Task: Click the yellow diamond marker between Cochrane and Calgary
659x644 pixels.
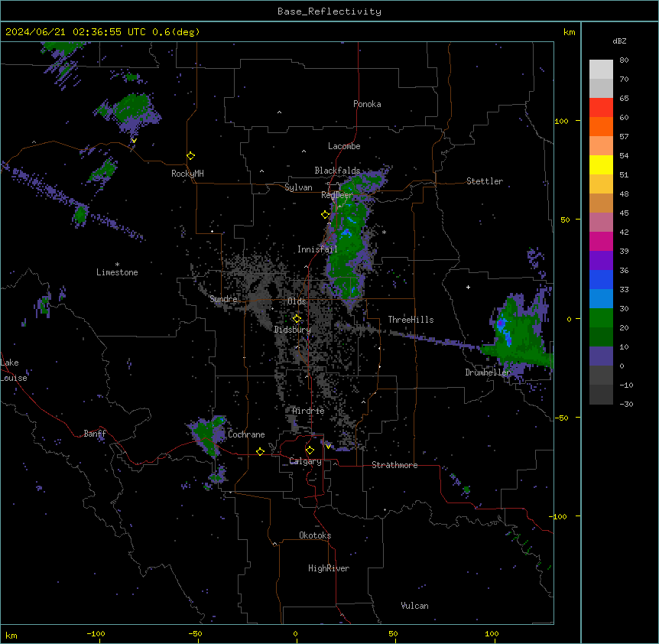Action: click(260, 451)
